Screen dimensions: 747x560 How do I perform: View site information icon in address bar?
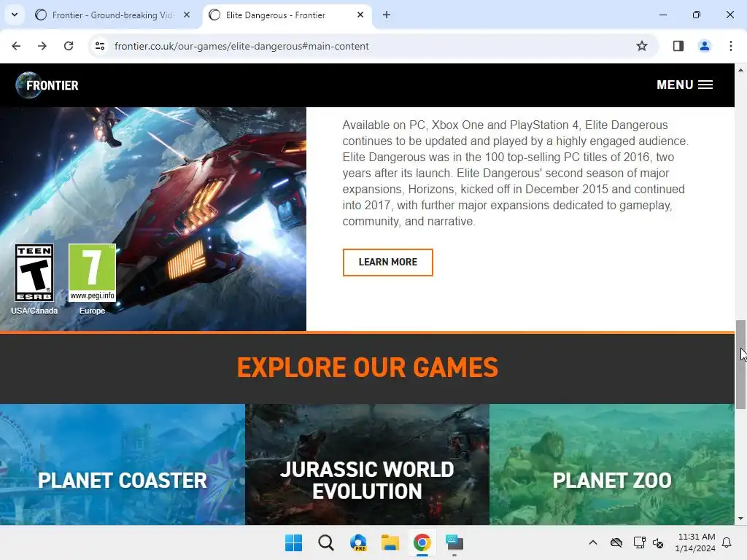point(100,46)
